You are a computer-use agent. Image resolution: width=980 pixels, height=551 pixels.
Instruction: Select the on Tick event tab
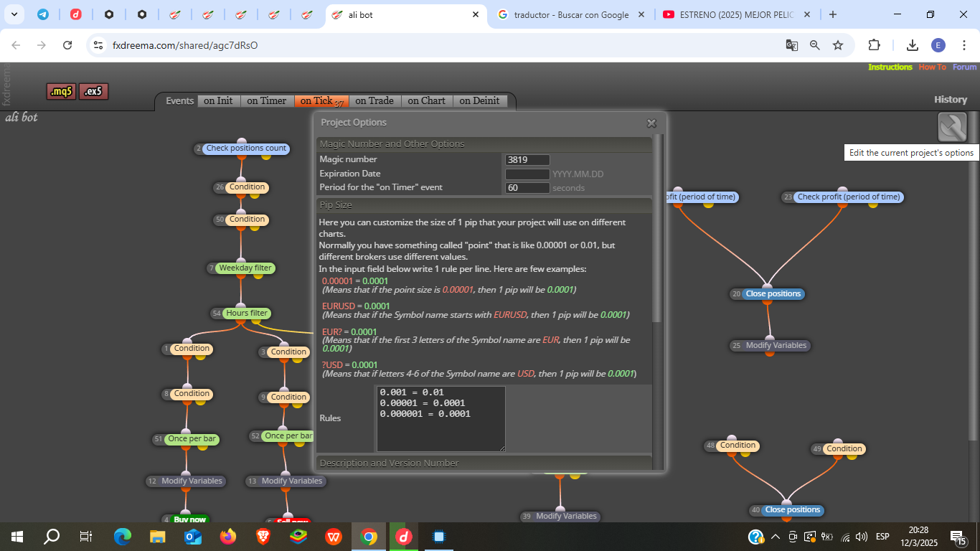pyautogui.click(x=321, y=101)
